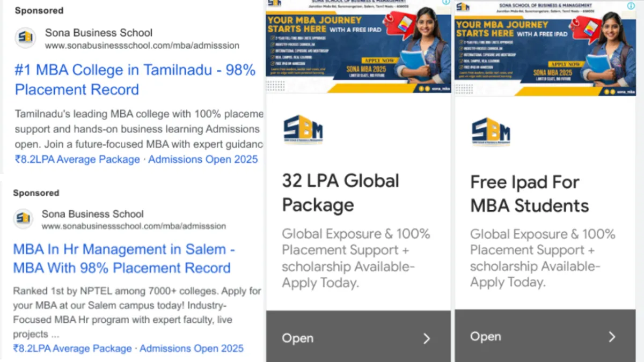This screenshot has height=362, width=644.
Task: Click the bottom ad URL ending in mba/admisssion
Action: 134,226
